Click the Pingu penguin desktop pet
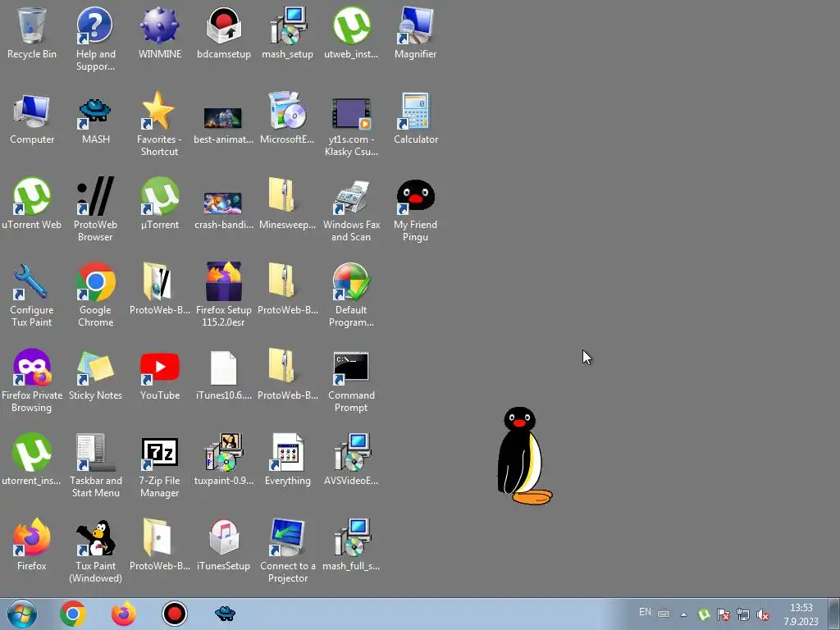The width and height of the screenshot is (840, 630). point(524,456)
